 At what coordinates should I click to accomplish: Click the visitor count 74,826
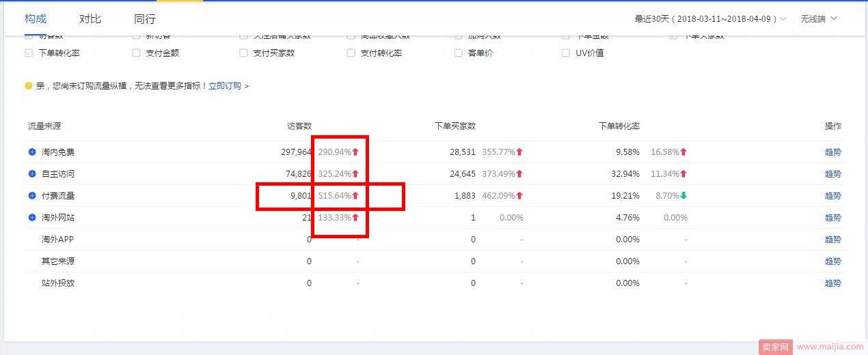click(299, 174)
